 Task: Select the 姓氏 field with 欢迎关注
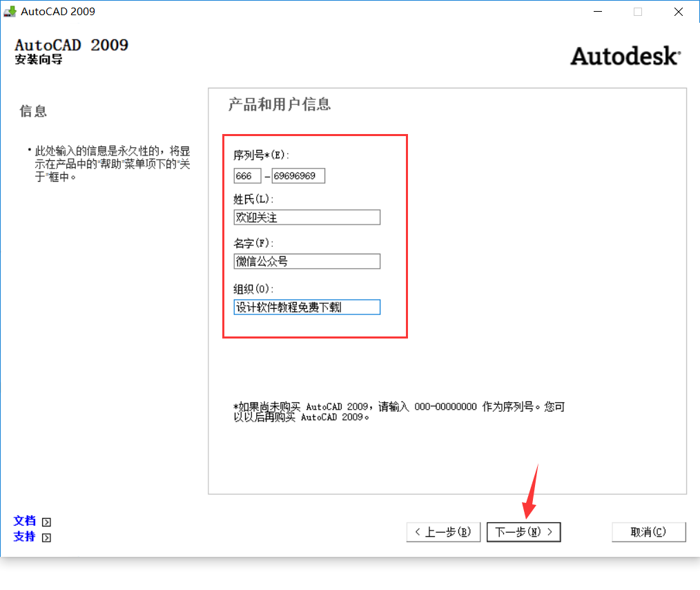click(x=307, y=218)
